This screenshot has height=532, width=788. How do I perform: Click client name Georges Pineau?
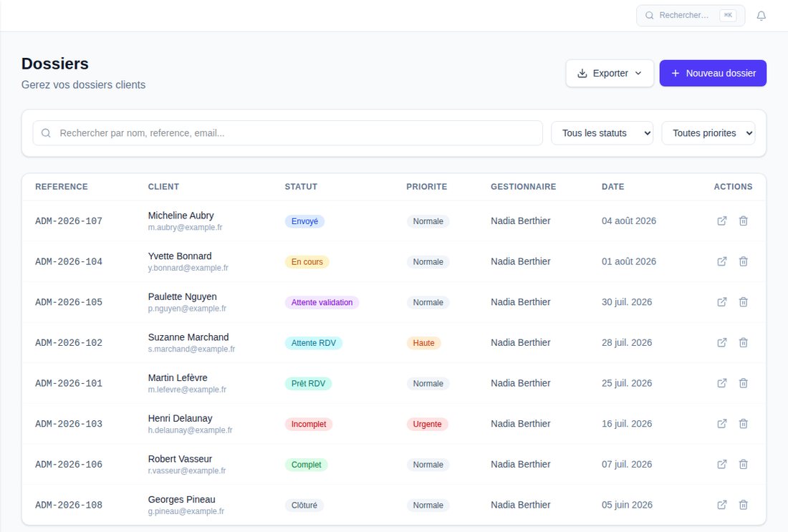click(181, 500)
